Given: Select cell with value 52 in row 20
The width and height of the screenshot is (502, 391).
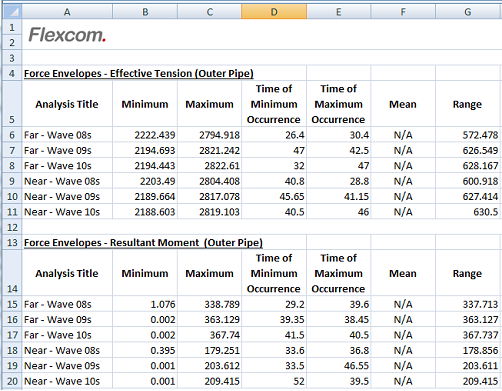Looking at the screenshot, I should pyautogui.click(x=274, y=381).
